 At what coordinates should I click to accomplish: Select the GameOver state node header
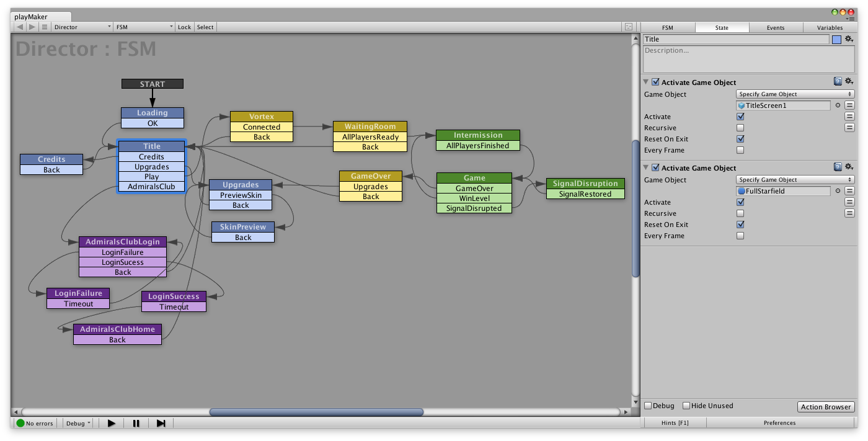[x=371, y=176]
